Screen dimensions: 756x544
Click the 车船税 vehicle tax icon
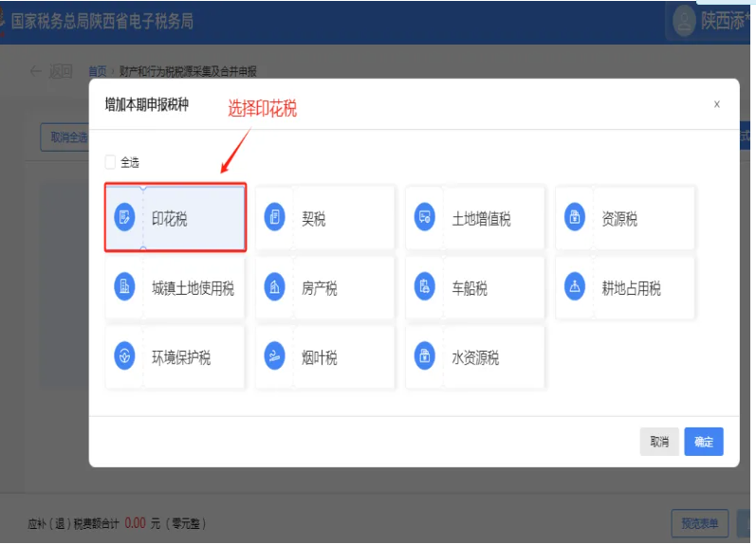pyautogui.click(x=424, y=287)
